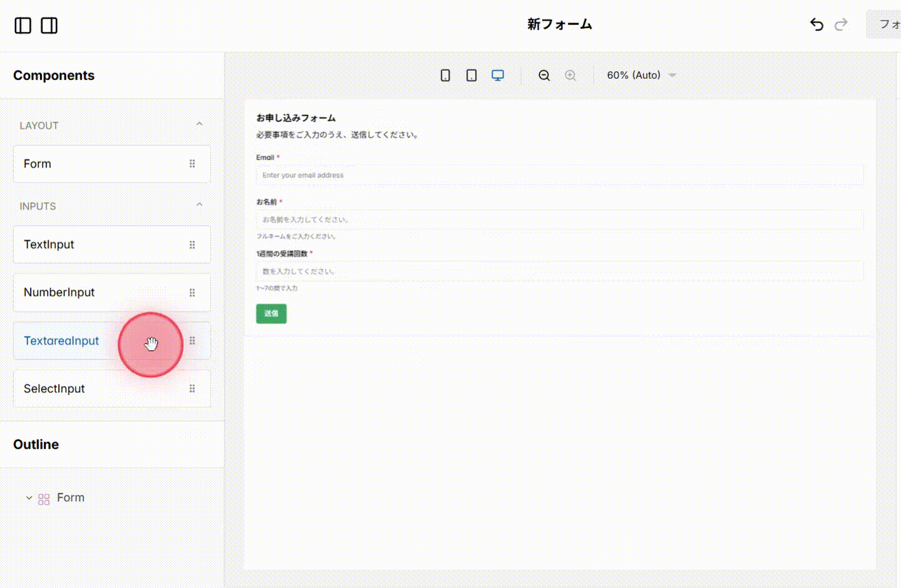Click the green 送信 submit button

pyautogui.click(x=271, y=313)
